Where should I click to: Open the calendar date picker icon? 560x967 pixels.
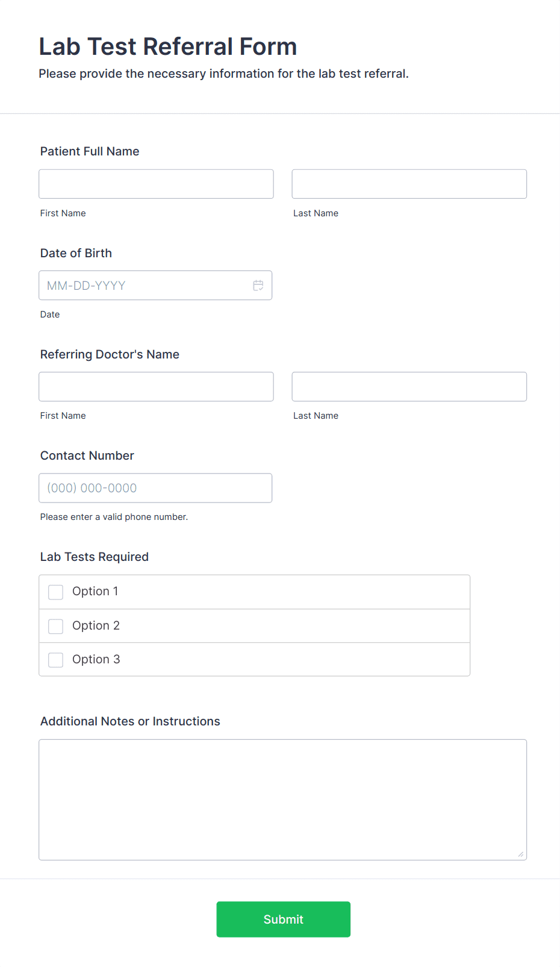[x=258, y=285]
